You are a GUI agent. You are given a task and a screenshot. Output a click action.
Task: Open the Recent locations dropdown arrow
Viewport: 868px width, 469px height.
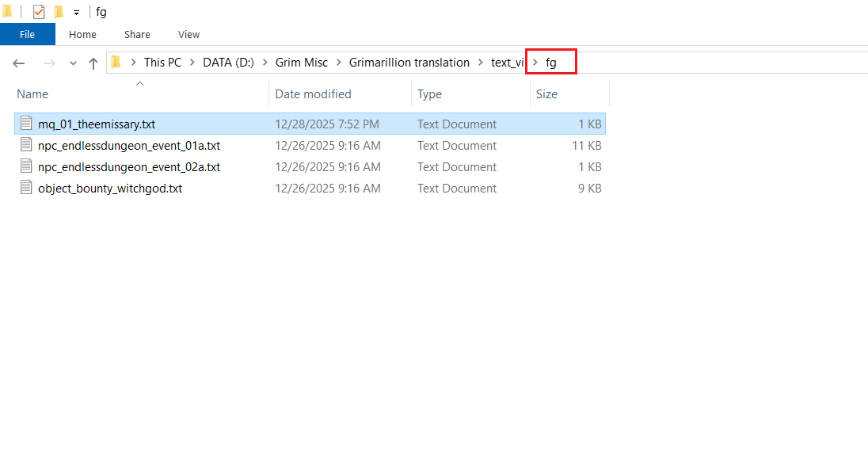[x=73, y=63]
